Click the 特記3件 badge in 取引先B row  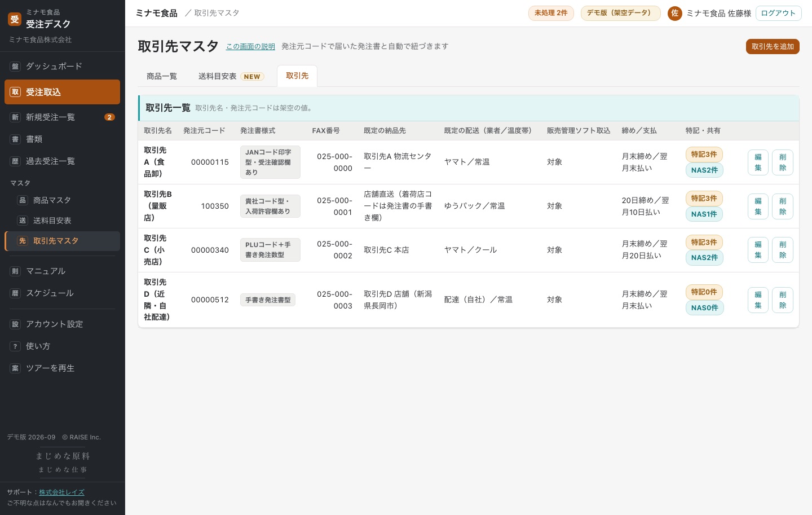(704, 199)
